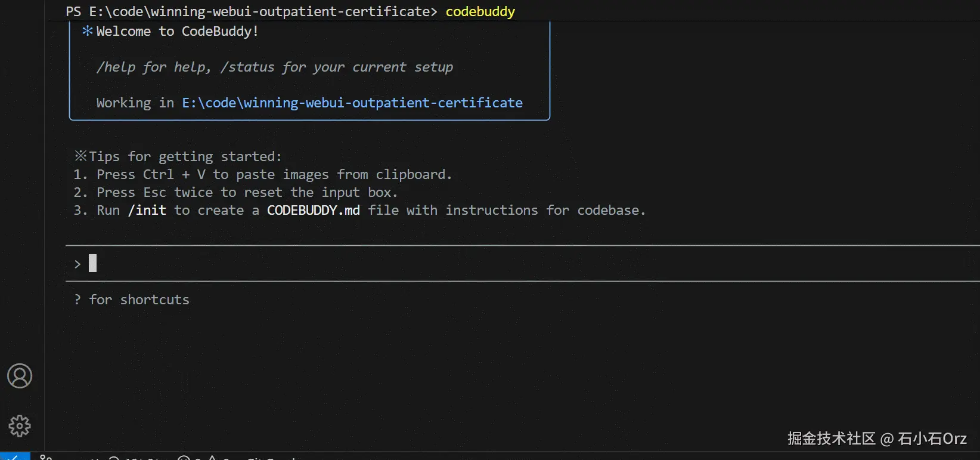
Task: Open the Accounts icon in the activity bar
Action: (x=20, y=376)
